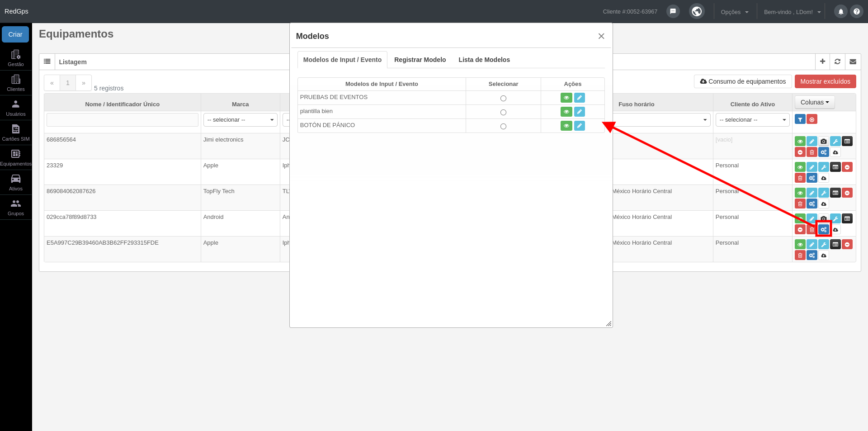Screen dimensions: 868x431
Task: Go to page 1 in pagination
Action: [x=68, y=83]
